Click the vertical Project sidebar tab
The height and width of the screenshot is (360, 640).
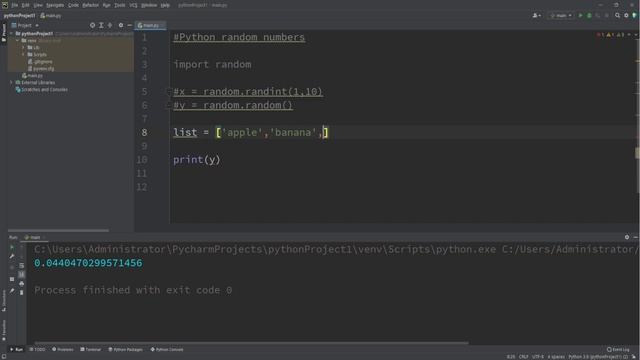[4, 33]
